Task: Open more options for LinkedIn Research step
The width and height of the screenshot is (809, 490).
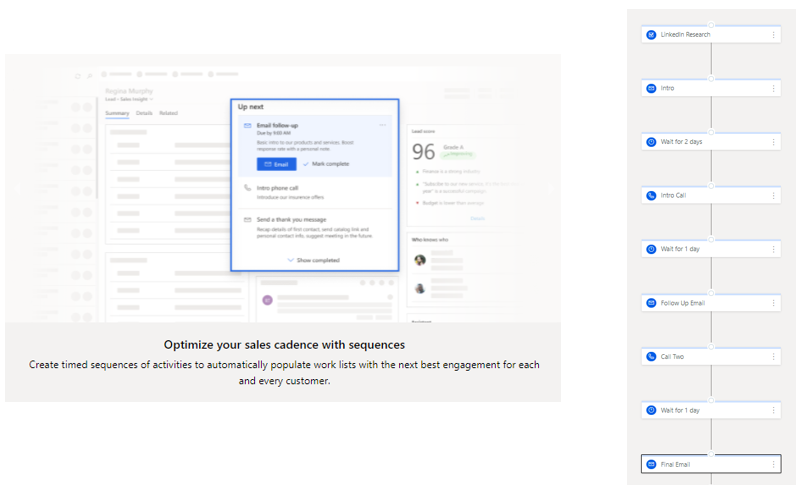Action: click(773, 34)
